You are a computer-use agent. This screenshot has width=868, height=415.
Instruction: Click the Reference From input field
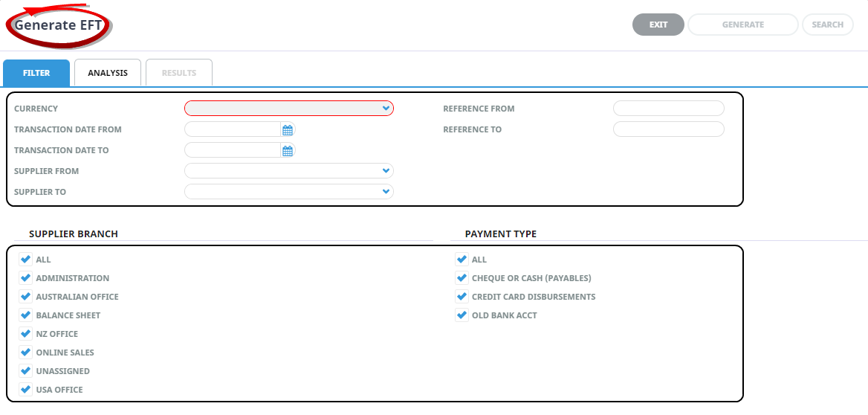(668, 109)
